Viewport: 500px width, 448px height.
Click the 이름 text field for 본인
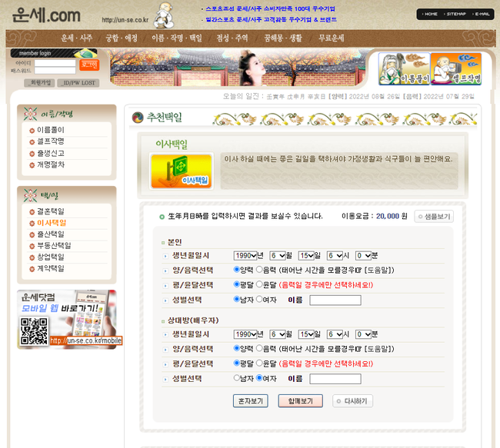[x=335, y=300]
